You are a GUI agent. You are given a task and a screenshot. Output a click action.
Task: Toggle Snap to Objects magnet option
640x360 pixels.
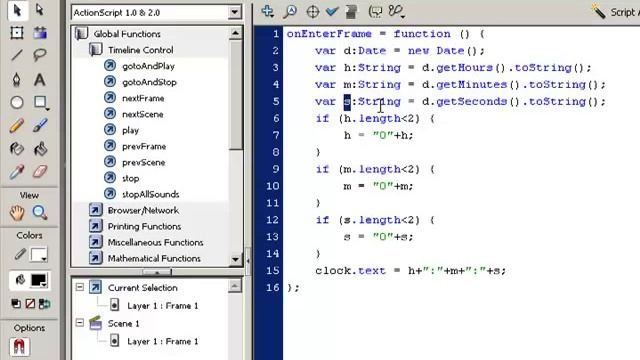19,347
